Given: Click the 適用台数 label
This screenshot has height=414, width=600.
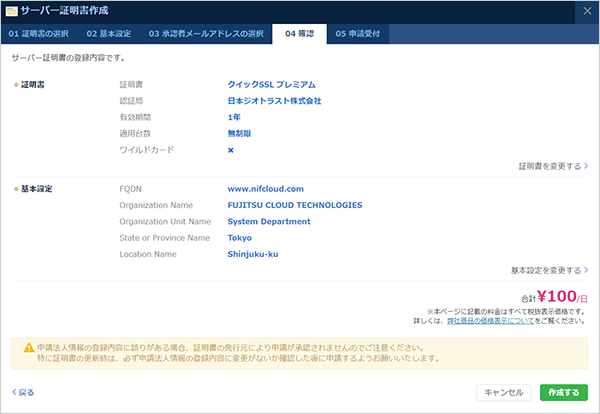Looking at the screenshot, I should pyautogui.click(x=135, y=134).
